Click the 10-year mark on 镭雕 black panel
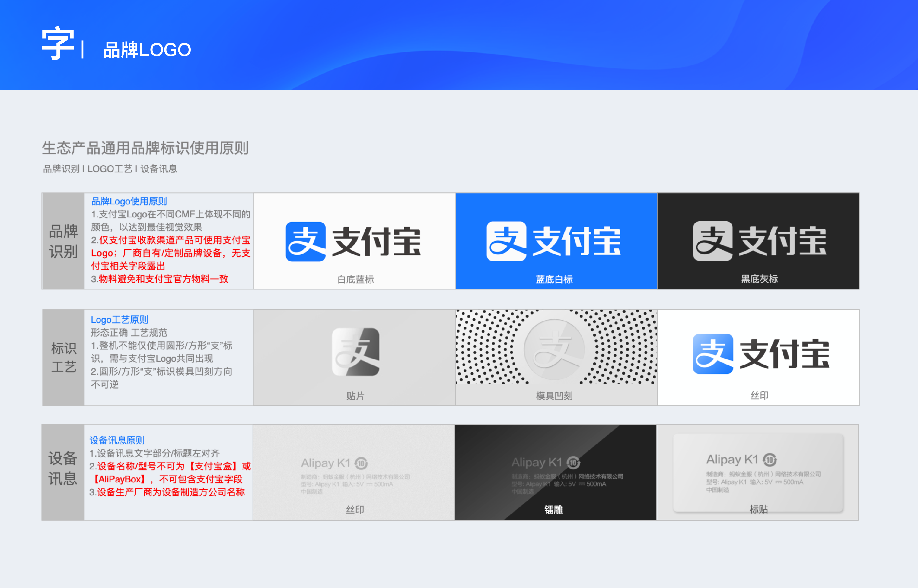The width and height of the screenshot is (918, 588). point(573,463)
